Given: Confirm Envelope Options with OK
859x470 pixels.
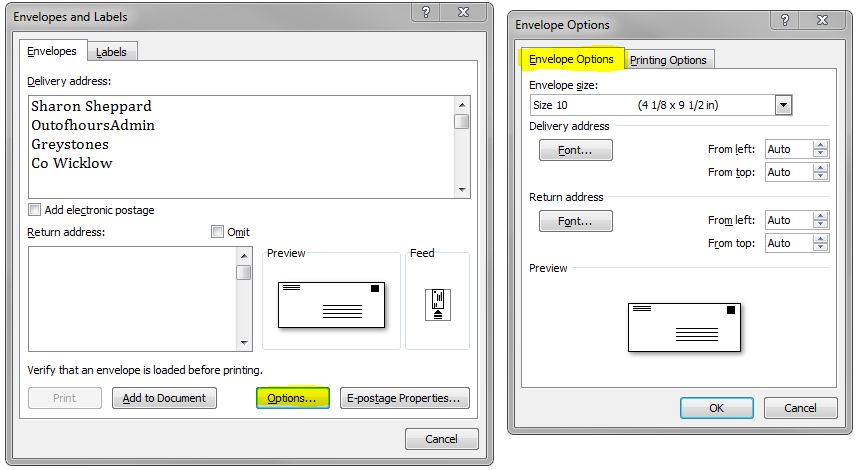Looking at the screenshot, I should [717, 408].
